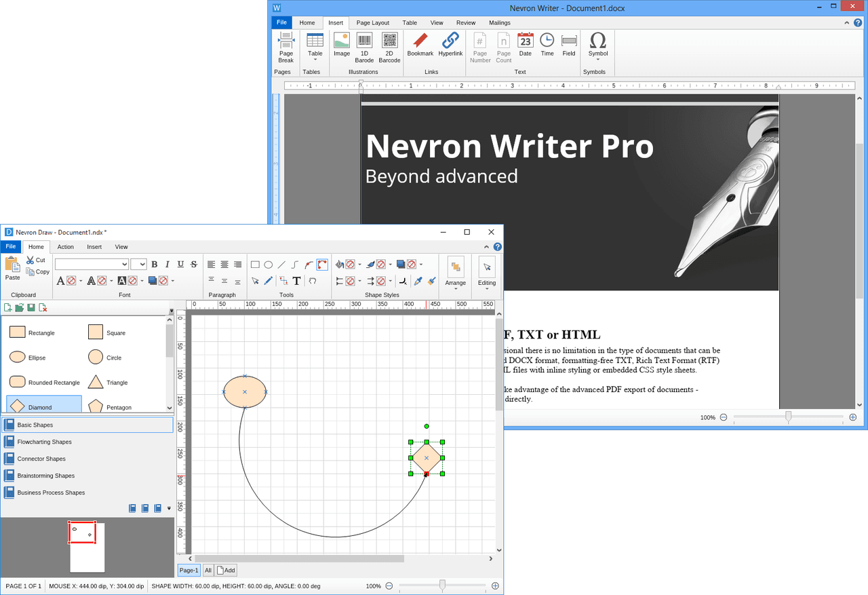Screen dimensions: 868x595
Task: Expand the Symbol dropdown in Writer
Action: pyautogui.click(x=598, y=60)
